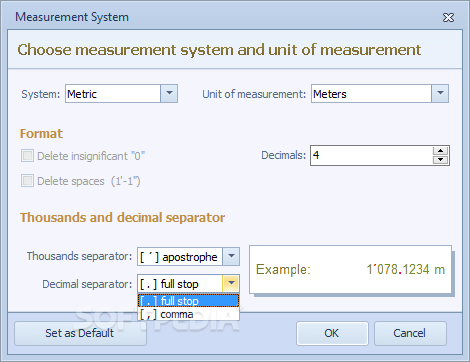Screen dimensions: 470x362
Task: Toggle Delete insignificant "0" checkbox
Action: pyautogui.click(x=27, y=156)
